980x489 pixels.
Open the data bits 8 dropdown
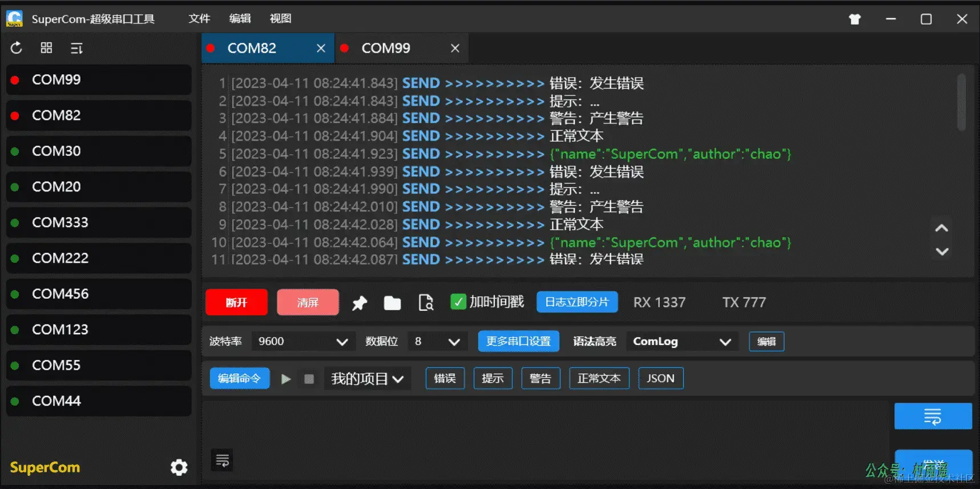point(438,342)
